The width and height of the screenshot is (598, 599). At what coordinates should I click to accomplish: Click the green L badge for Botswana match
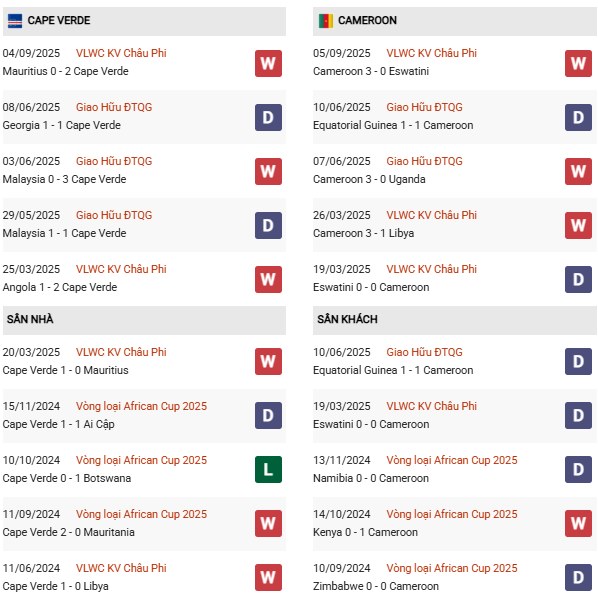(x=268, y=469)
